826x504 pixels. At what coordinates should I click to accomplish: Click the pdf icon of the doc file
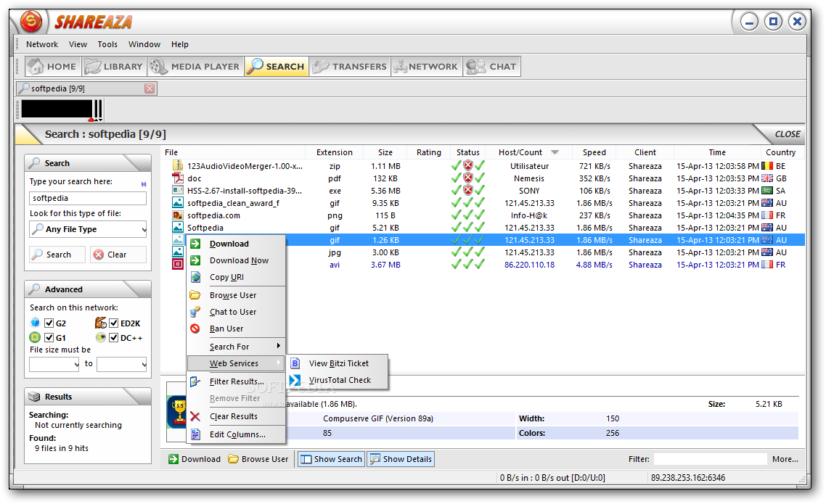point(178,178)
